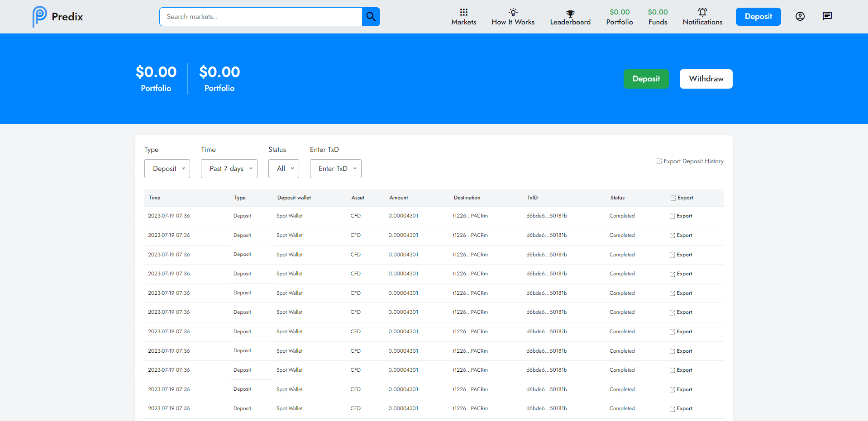The image size is (868, 421).
Task: Click export icon in ninth table row
Action: pos(672,370)
